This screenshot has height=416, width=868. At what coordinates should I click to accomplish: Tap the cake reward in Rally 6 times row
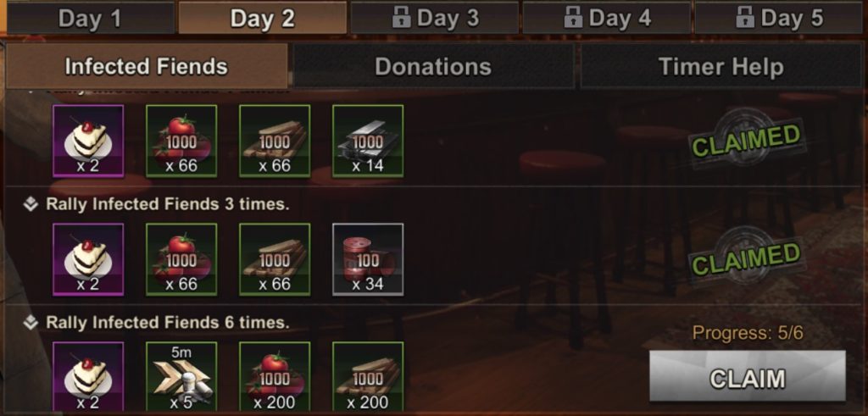pos(88,378)
